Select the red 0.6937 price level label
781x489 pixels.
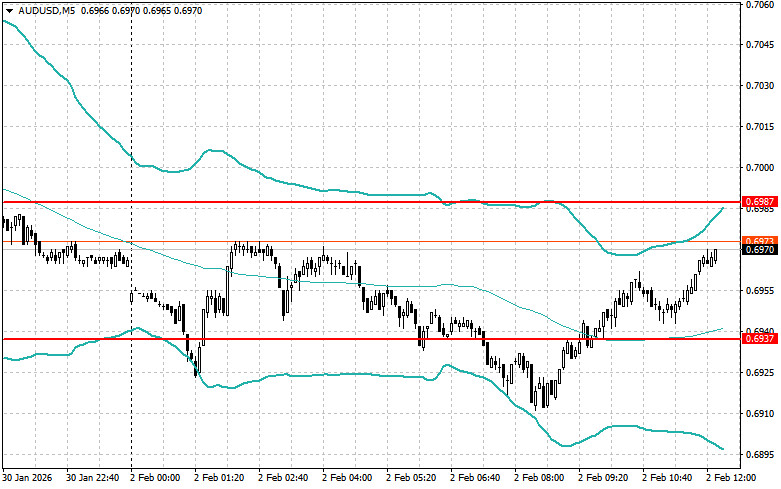pyautogui.click(x=760, y=339)
